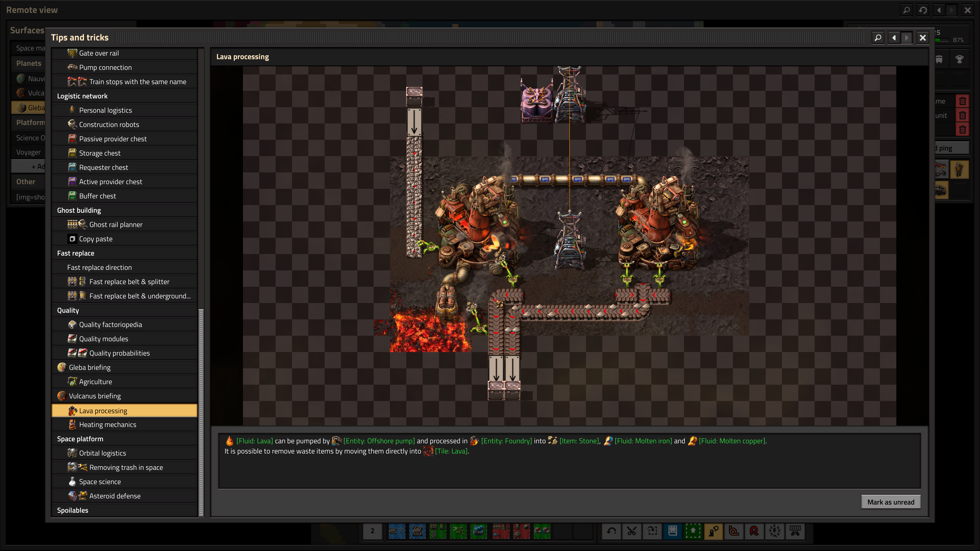Click the undo shortcut in the bottom bar

point(611,531)
